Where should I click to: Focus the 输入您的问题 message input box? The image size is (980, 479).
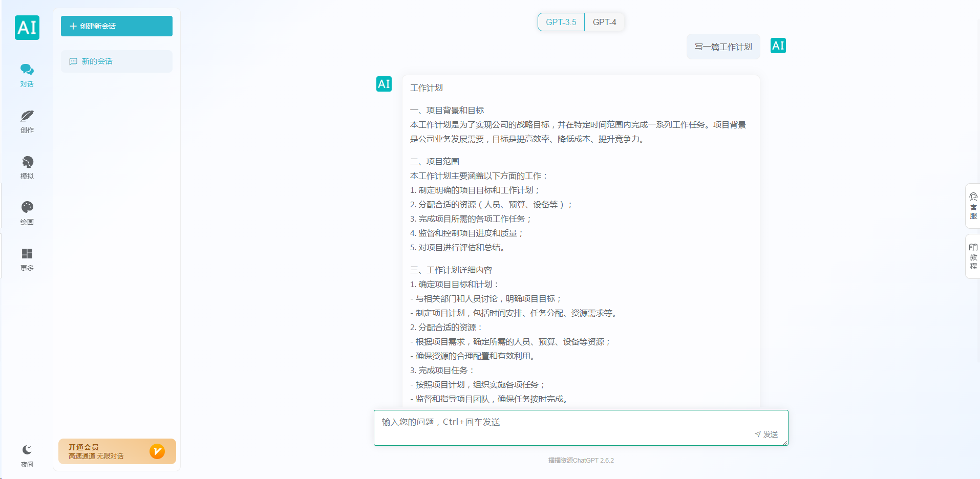coord(581,428)
